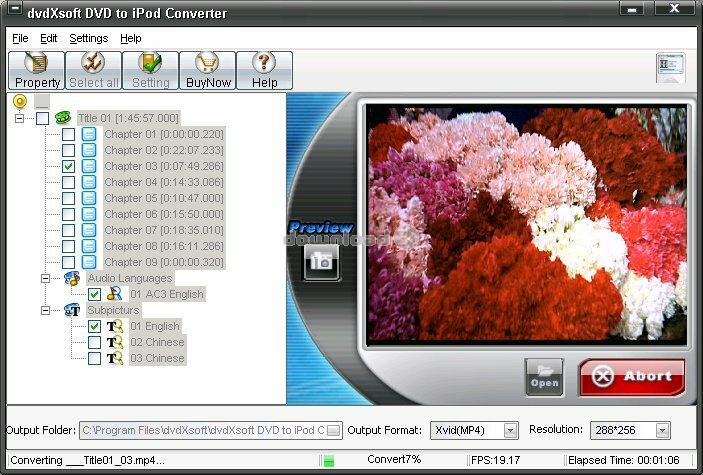Check the Chapter 01 checkbox
This screenshot has height=475, width=703.
[69, 134]
